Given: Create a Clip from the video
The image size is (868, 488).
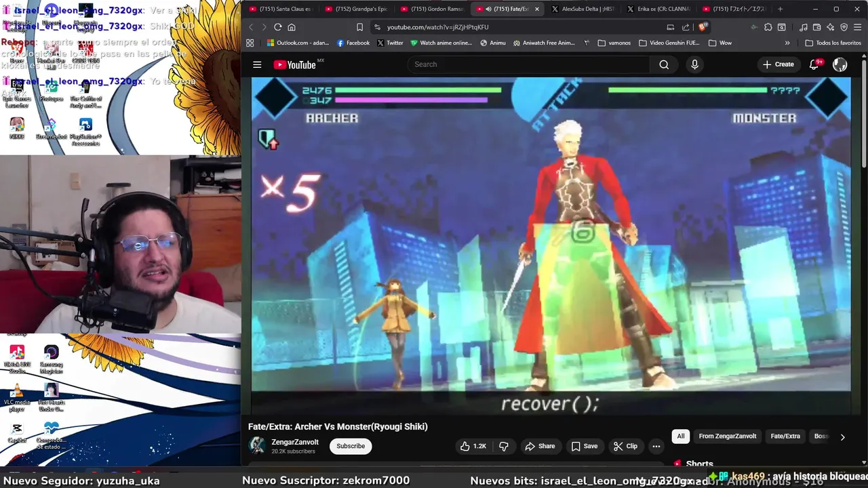Looking at the screenshot, I should coord(625,446).
